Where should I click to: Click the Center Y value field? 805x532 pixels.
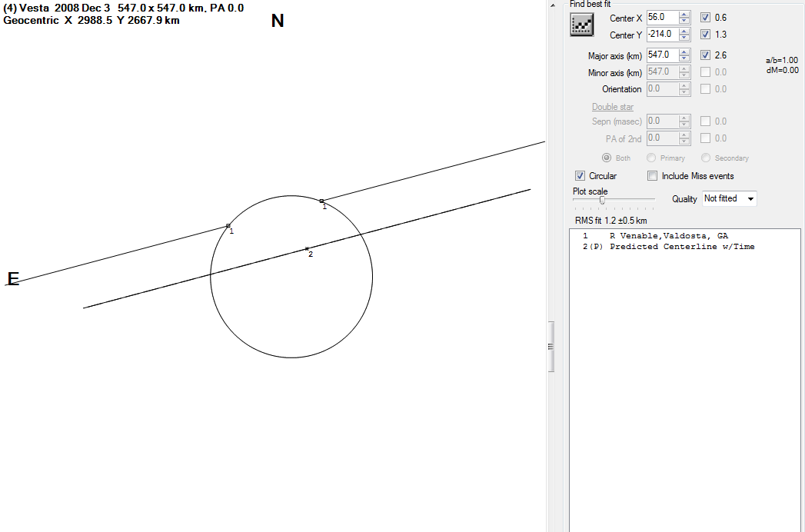pos(662,35)
